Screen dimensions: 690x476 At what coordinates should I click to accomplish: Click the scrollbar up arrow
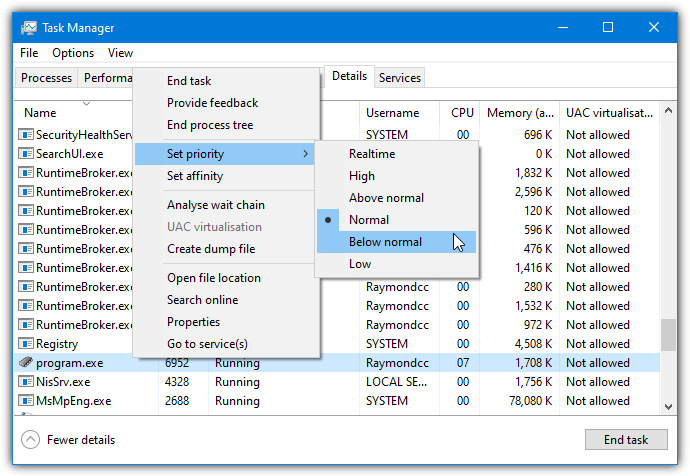[668, 110]
